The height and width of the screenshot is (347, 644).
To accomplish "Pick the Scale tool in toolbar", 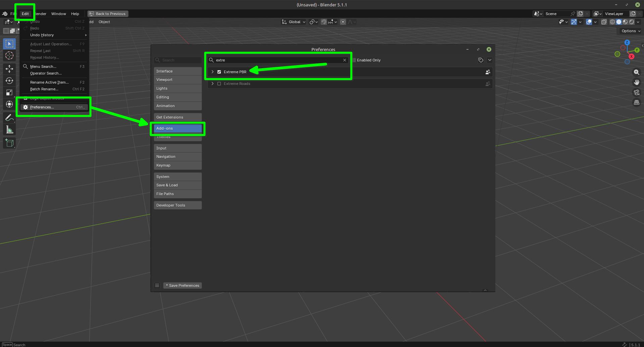I will click(9, 92).
